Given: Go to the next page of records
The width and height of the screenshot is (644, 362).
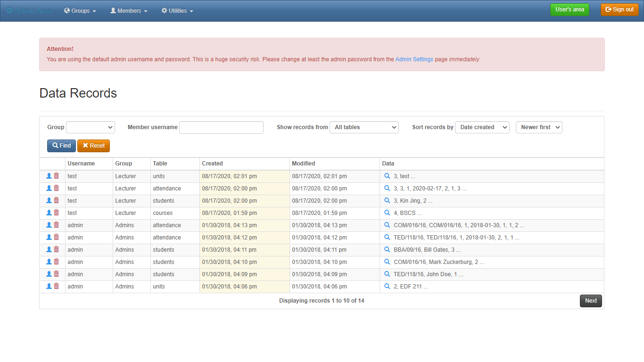Looking at the screenshot, I should [591, 300].
